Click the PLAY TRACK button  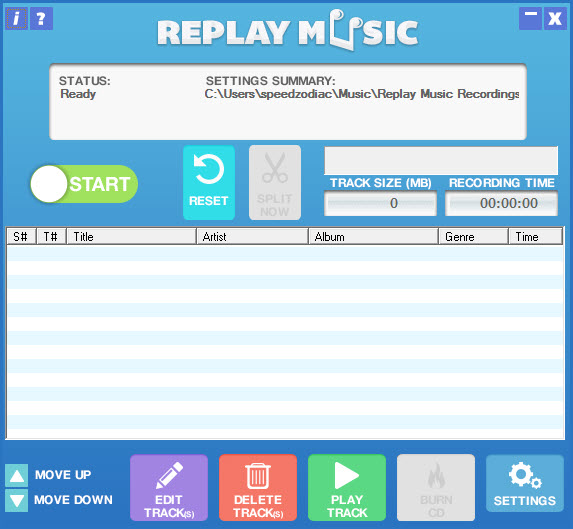point(347,488)
